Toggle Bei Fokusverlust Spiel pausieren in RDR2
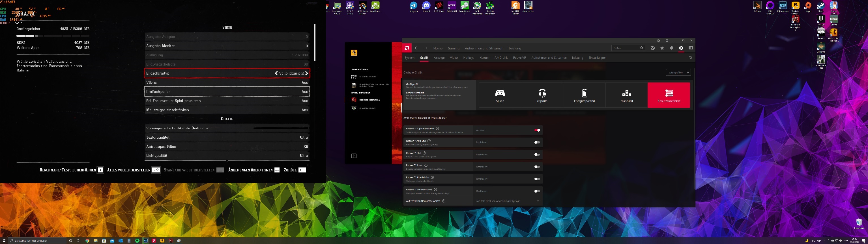Viewport: 868px width, 244px height. [x=227, y=101]
